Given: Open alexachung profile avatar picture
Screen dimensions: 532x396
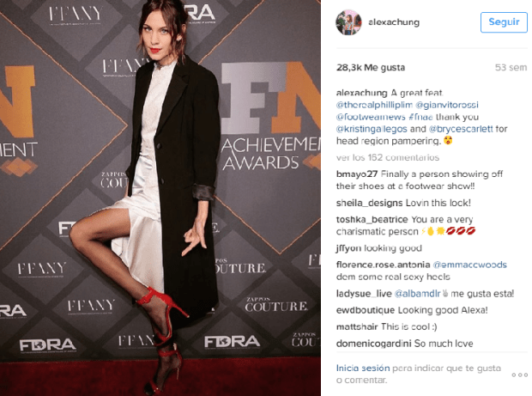Looking at the screenshot, I should 348,22.
